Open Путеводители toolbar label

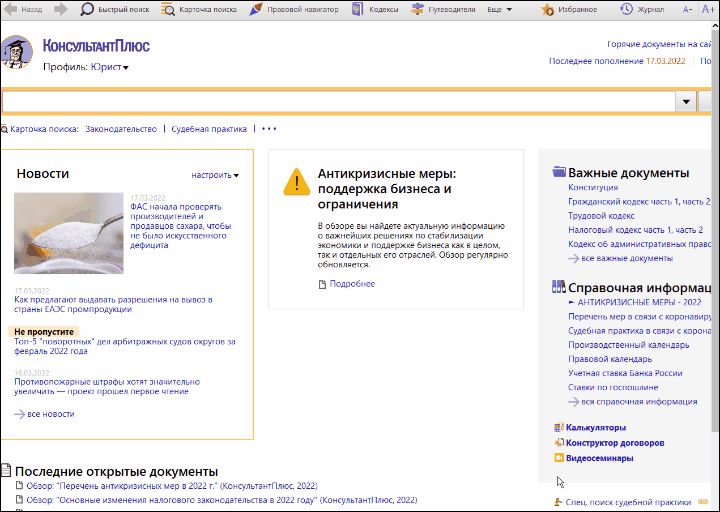[x=452, y=9]
